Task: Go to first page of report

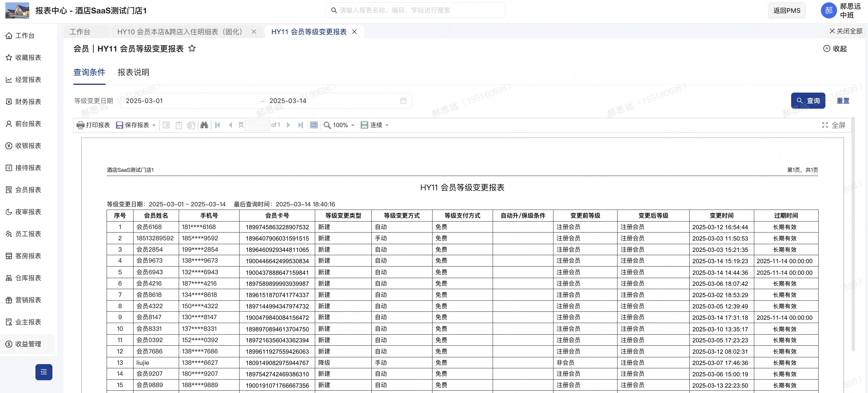Action: [217, 125]
